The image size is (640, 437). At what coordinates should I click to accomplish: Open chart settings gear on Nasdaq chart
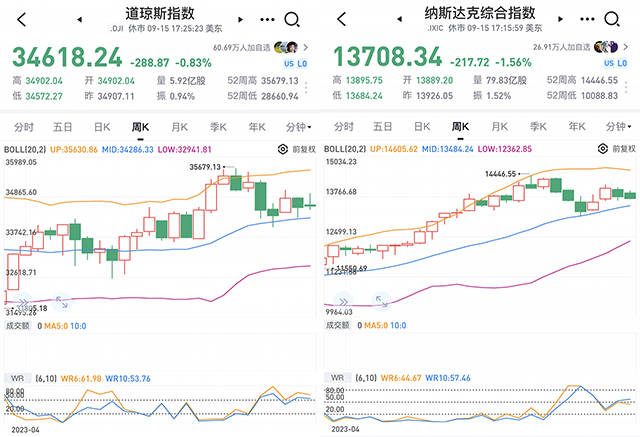tap(603, 149)
